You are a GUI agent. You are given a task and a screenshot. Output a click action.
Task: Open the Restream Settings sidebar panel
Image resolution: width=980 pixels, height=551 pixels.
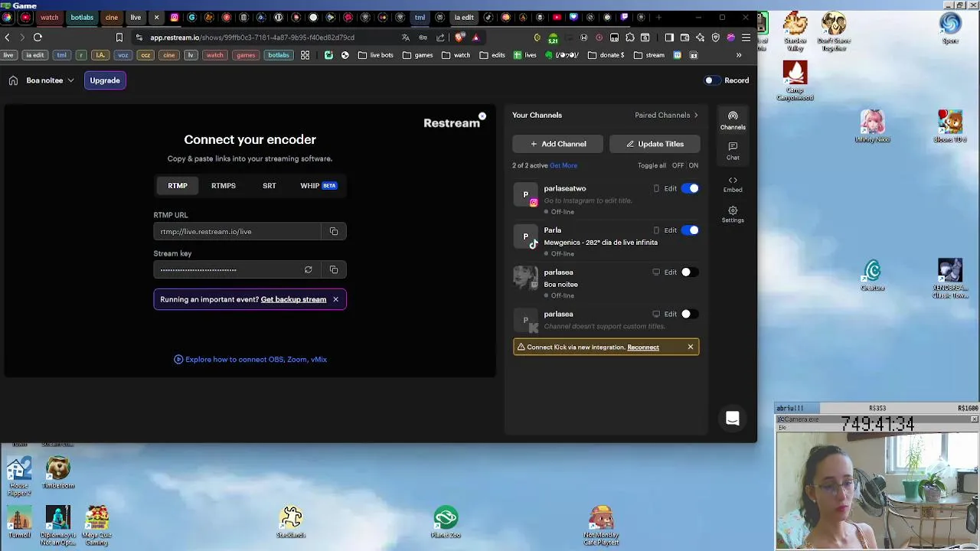pos(733,214)
